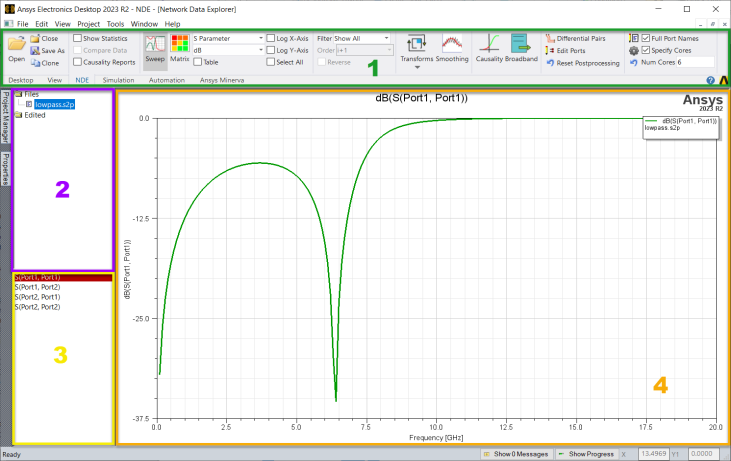Enable the Show Statistics checkbox
731x461 pixels.
79,38
